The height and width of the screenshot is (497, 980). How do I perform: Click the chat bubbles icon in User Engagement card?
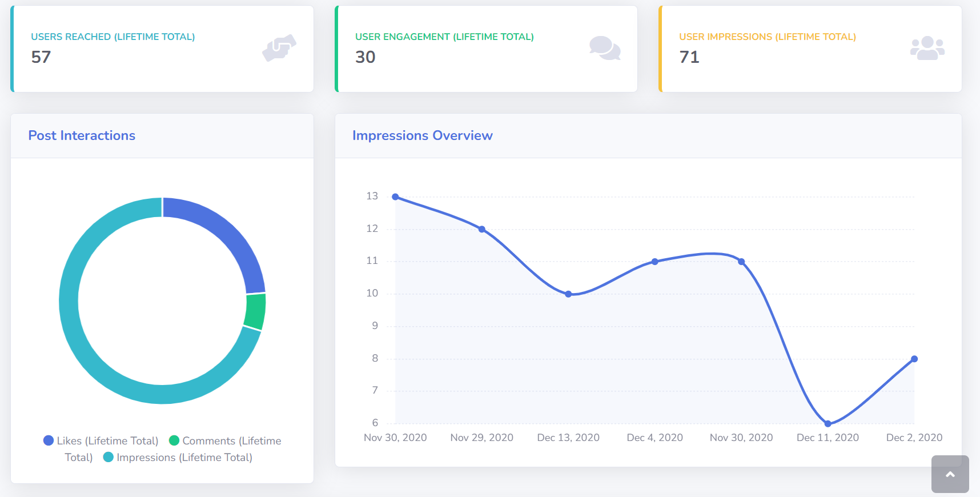coord(605,48)
